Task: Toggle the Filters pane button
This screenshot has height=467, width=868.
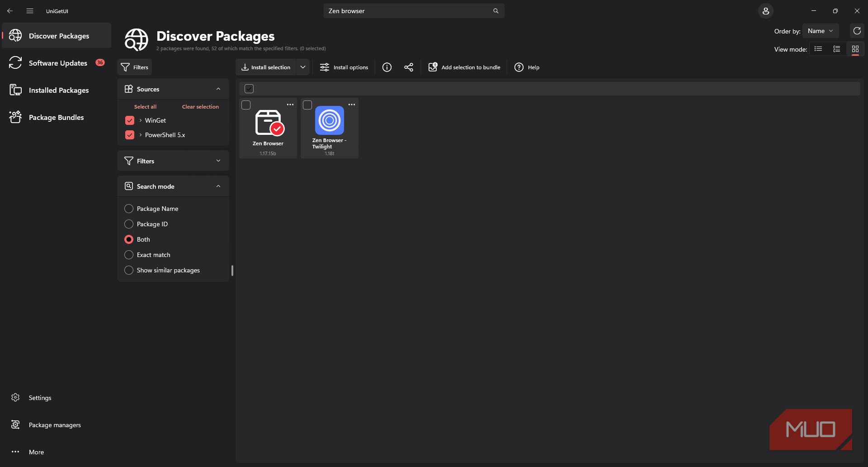Action: tap(135, 67)
